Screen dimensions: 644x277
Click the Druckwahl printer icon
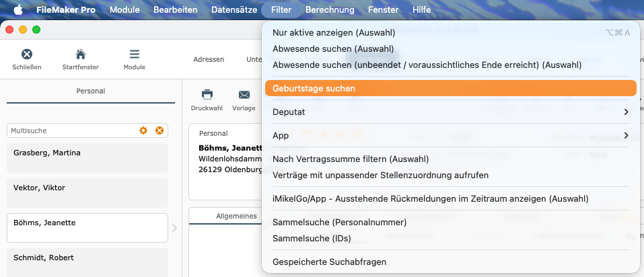tap(207, 95)
